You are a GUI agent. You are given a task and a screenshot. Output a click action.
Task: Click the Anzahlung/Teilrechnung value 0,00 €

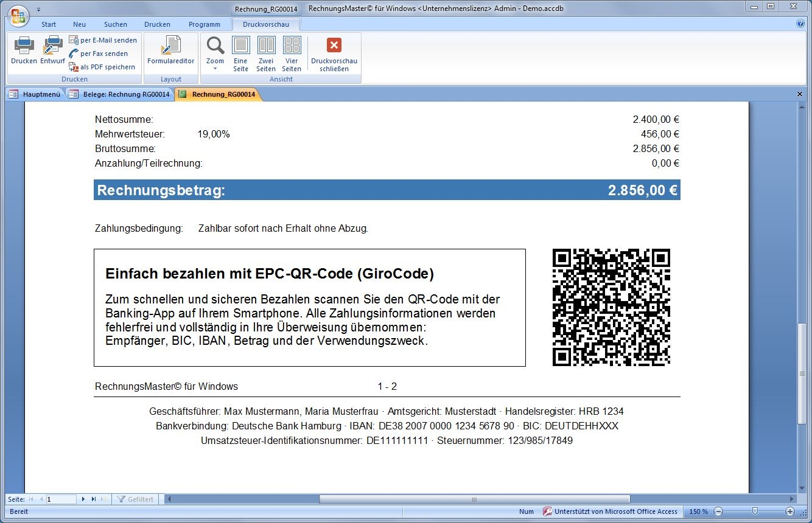[665, 164]
